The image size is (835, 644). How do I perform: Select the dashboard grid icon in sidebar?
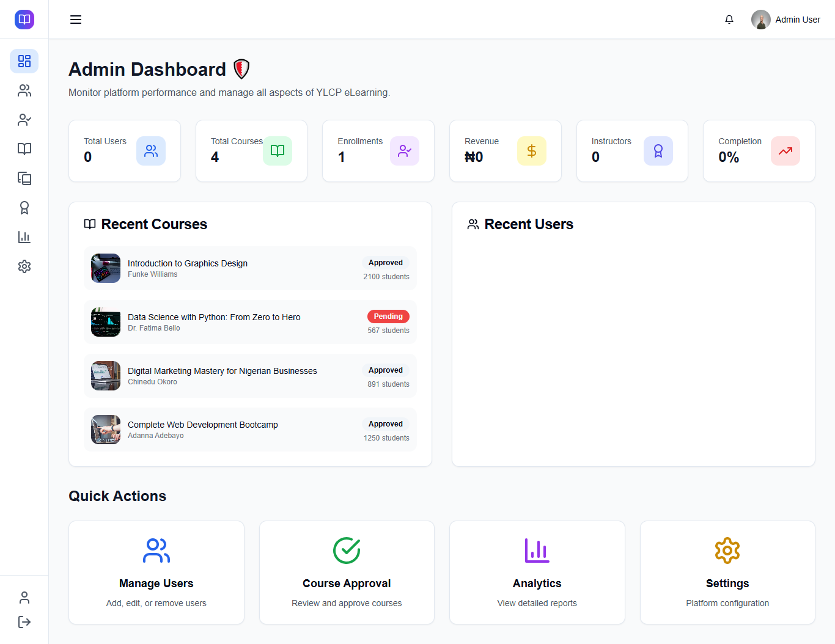(24, 61)
